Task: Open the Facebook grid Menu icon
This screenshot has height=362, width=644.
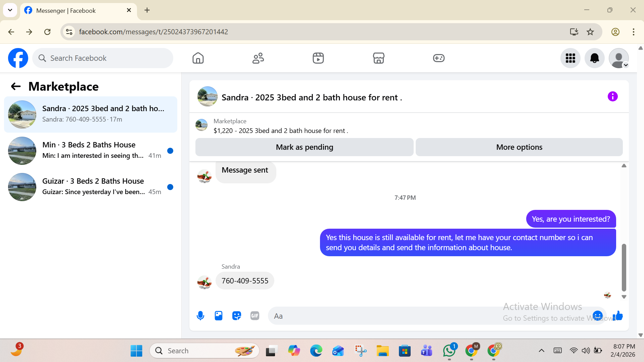Action: pyautogui.click(x=570, y=58)
